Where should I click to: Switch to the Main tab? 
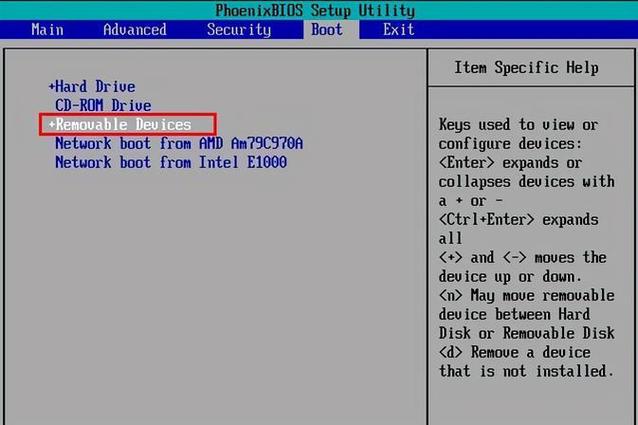coord(47,29)
